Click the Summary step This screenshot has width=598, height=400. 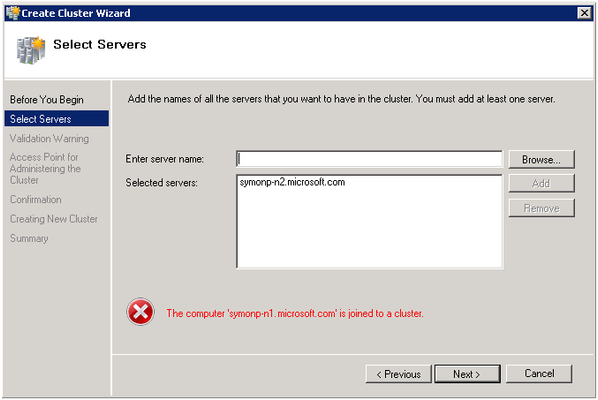click(29, 238)
